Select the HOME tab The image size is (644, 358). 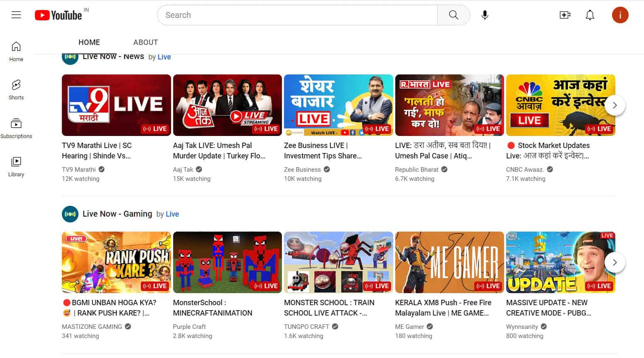89,42
